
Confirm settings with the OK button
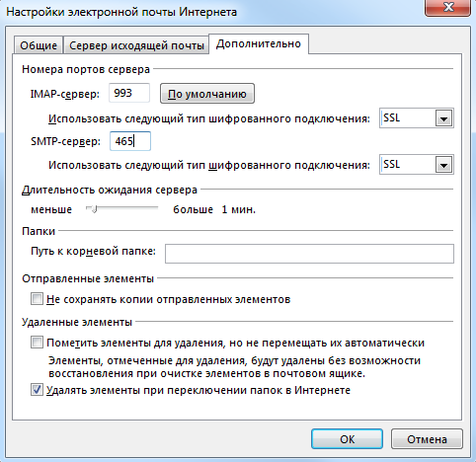click(x=347, y=439)
